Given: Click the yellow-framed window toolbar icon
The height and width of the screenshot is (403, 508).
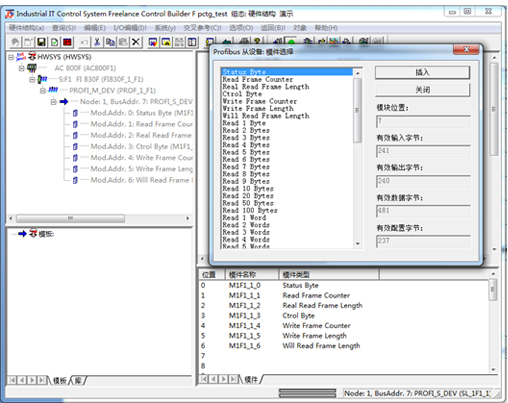Looking at the screenshot, I should [166, 42].
